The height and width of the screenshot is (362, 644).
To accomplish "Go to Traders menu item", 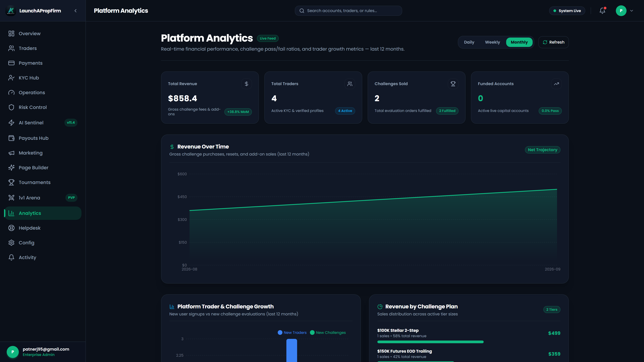I will click(x=43, y=48).
